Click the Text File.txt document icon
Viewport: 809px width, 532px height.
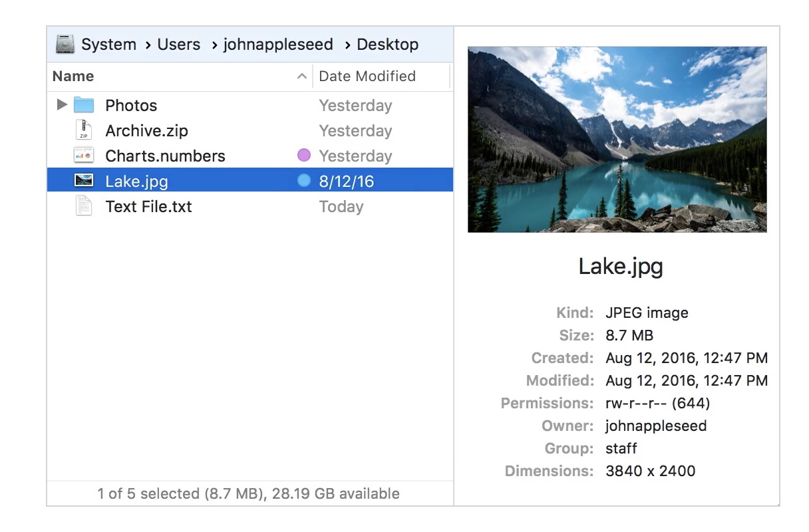click(84, 206)
